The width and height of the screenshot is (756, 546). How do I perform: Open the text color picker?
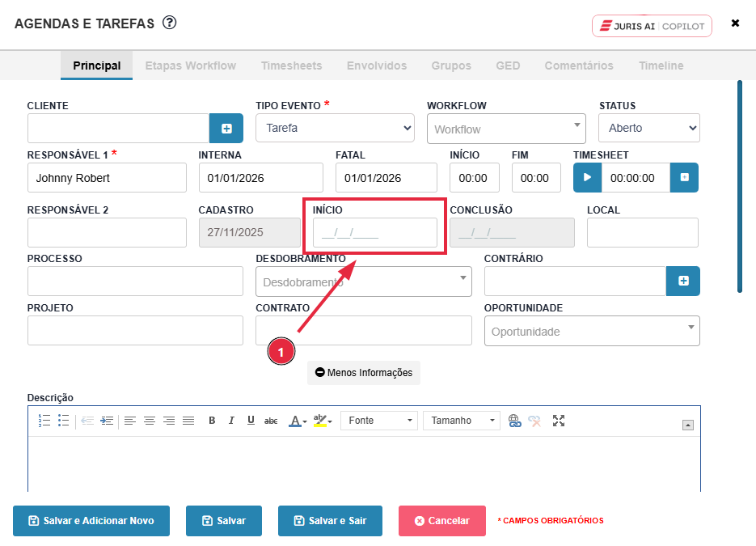296,421
